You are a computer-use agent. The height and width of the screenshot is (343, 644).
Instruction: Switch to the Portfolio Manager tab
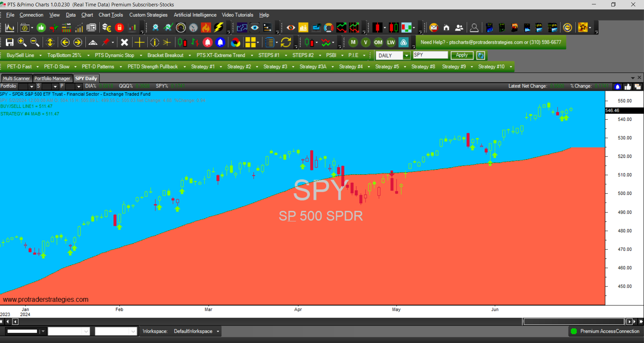click(x=52, y=78)
